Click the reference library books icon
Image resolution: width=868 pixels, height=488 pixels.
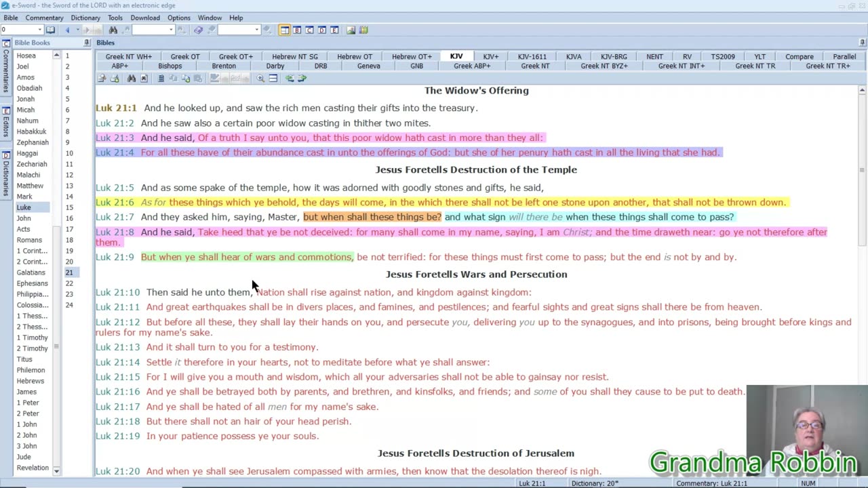tap(363, 30)
